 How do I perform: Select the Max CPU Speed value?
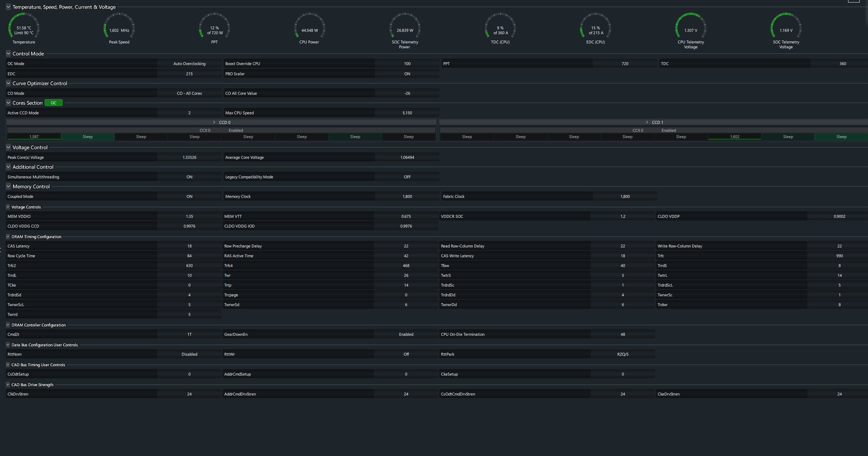(x=407, y=113)
